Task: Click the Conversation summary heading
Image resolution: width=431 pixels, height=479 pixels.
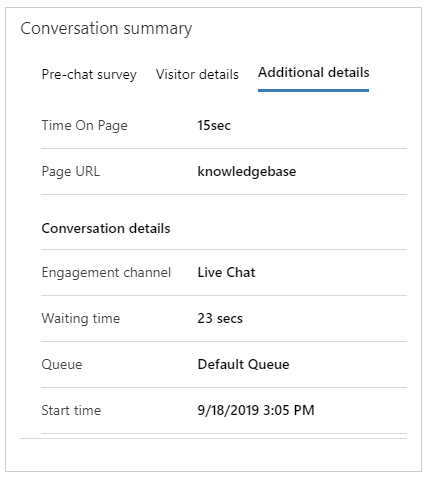Action: coord(106,28)
